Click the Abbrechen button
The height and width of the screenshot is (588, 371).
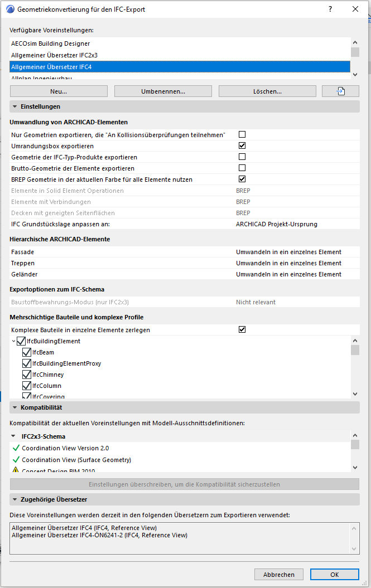point(278,574)
